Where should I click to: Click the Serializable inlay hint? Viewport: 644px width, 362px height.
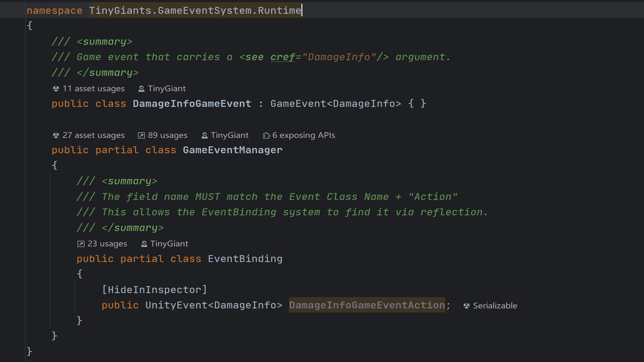[x=495, y=306]
